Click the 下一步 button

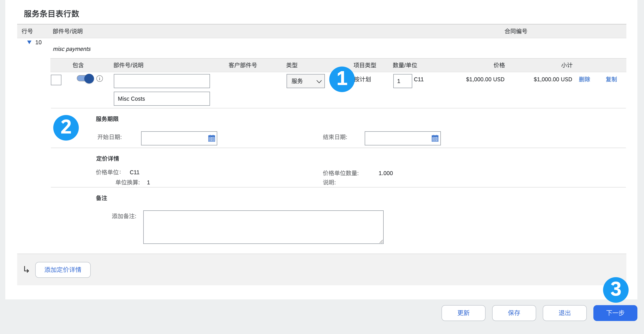(615, 313)
